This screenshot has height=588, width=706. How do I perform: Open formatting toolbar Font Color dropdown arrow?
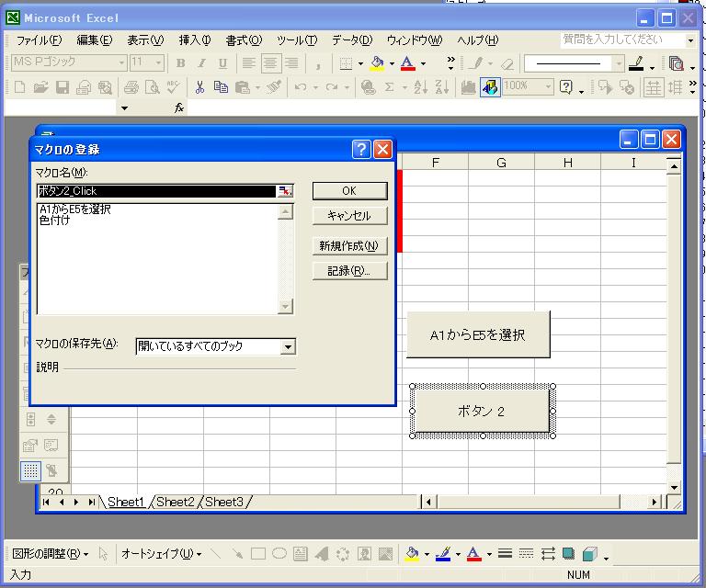pyautogui.click(x=423, y=64)
